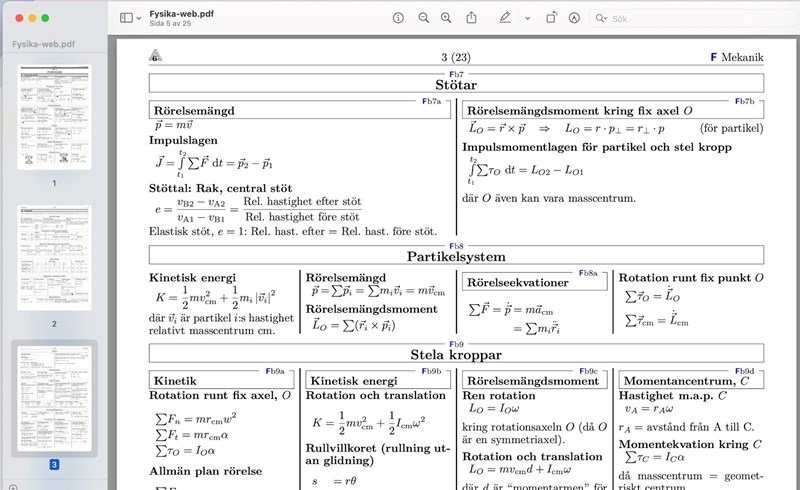The width and height of the screenshot is (800, 490).
Task: Rotate the page with toolbar button
Action: coord(551,18)
